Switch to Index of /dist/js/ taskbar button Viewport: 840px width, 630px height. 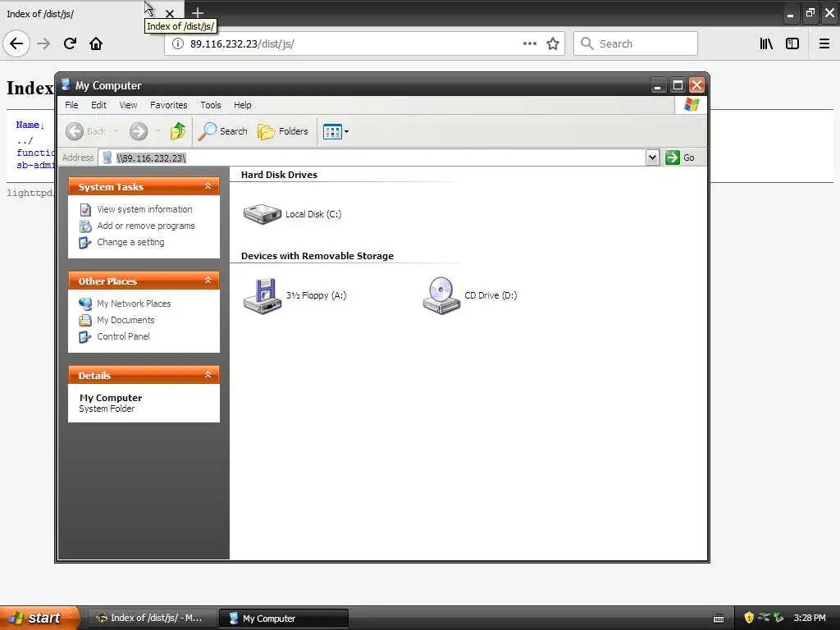pos(152,619)
